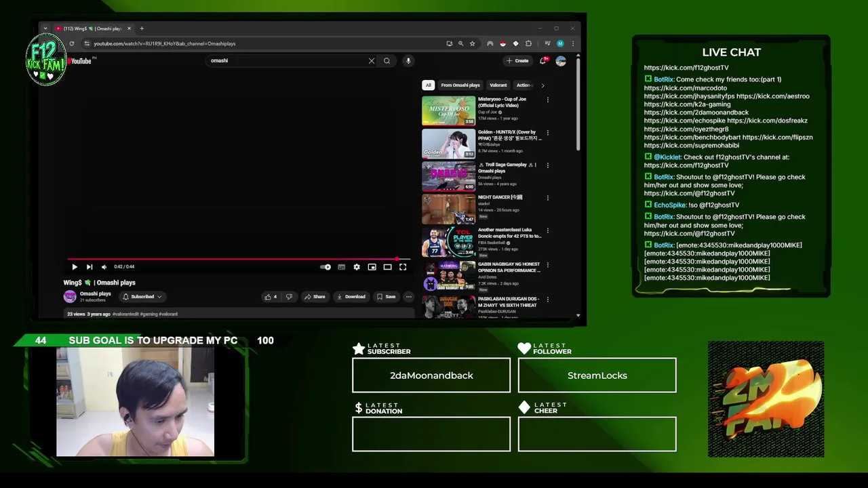Open browser zoom magnifier icon

(460, 43)
